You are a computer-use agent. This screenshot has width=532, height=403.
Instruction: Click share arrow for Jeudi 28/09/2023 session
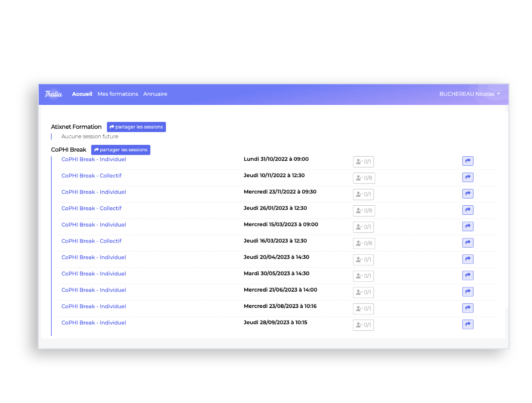[x=467, y=325]
